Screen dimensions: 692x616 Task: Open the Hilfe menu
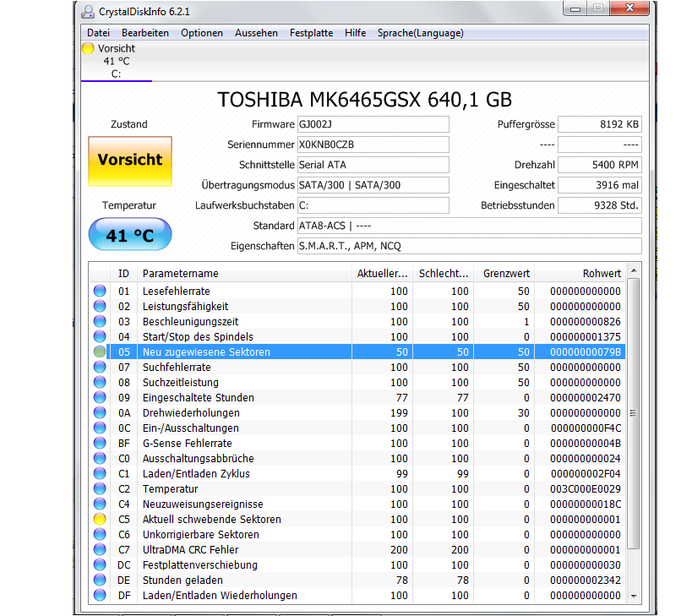355,33
